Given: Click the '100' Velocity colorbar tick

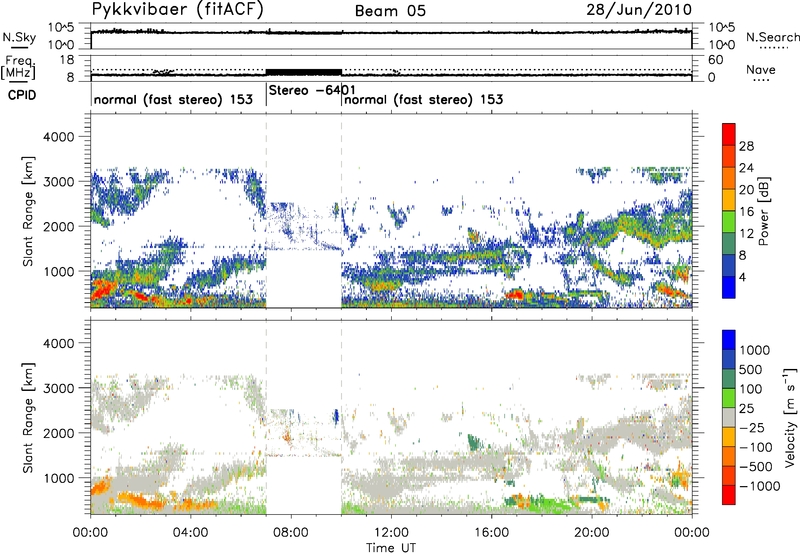Looking at the screenshot, I should 751,389.
